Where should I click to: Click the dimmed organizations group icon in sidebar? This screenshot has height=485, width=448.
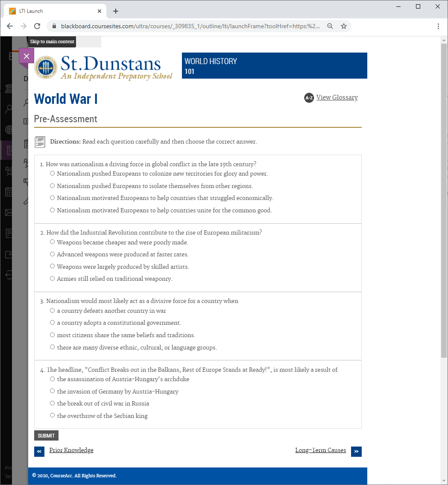[x=9, y=171]
